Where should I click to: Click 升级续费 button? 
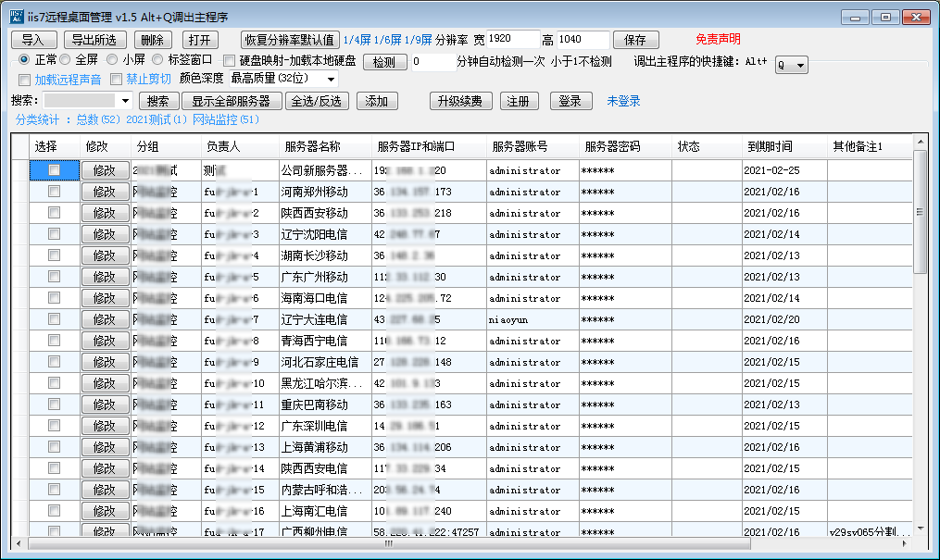[460, 101]
